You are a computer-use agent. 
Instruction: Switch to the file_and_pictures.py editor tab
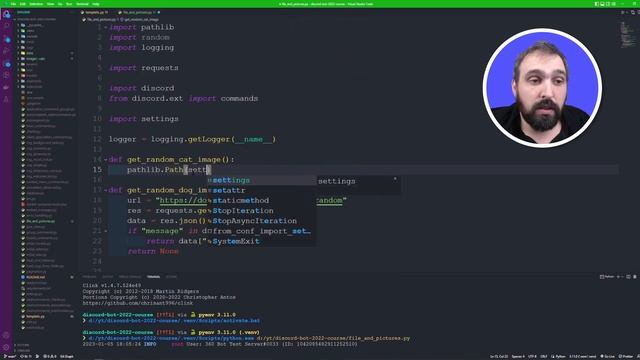coord(139,13)
